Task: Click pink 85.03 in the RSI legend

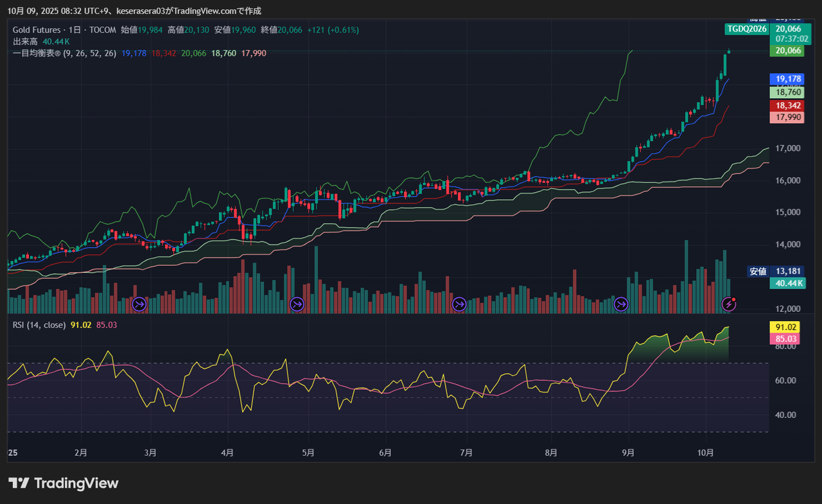Action: pos(107,325)
